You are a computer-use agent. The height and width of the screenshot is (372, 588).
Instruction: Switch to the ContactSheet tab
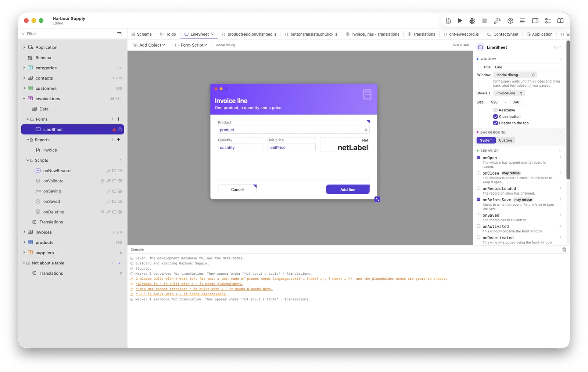503,34
